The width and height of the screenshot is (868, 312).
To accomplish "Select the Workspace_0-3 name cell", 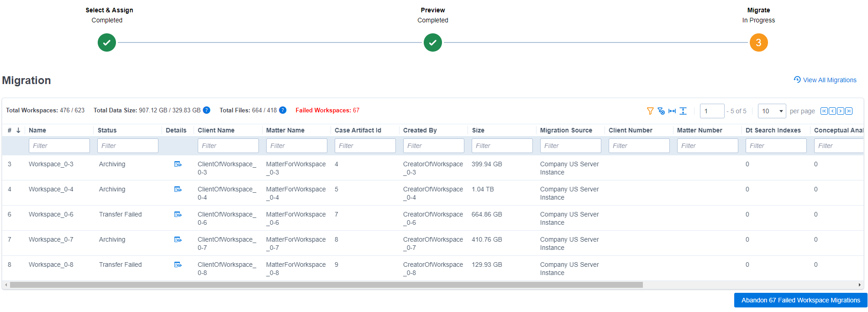I will (x=51, y=164).
